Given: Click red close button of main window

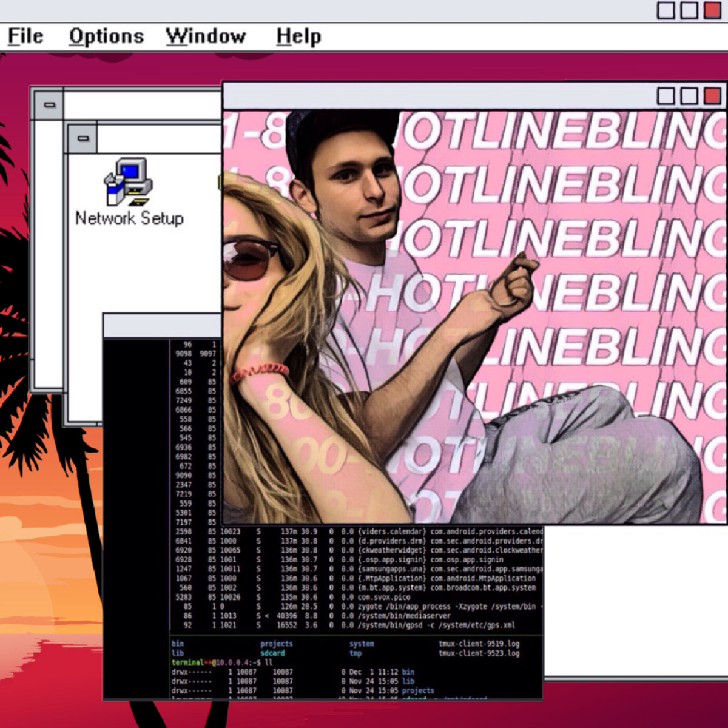Looking at the screenshot, I should click(712, 10).
